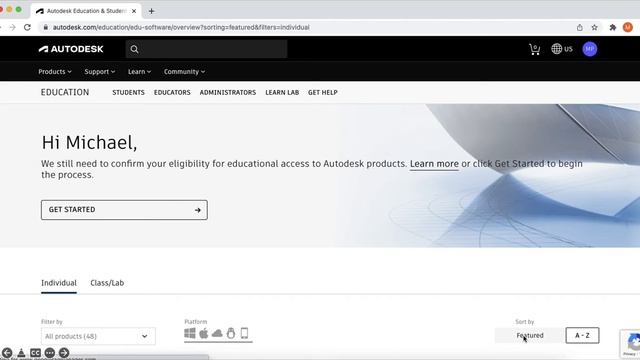Click the Autodesk logo
This screenshot has height=360, width=640.
pos(71,49)
